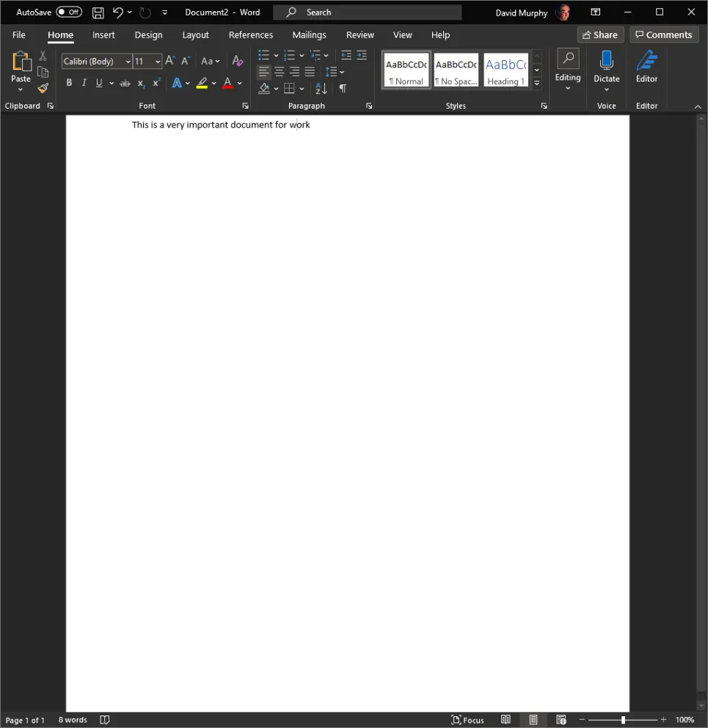Viewport: 708px width, 728px height.
Task: Click the multilevel list icon
Action: pos(315,56)
